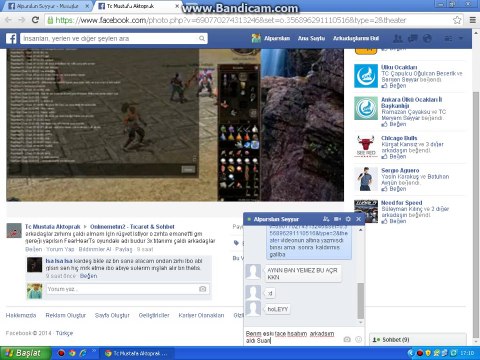Viewport: 480px width, 360px height.
Task: Open the notifications globe icon
Action: click(x=427, y=39)
